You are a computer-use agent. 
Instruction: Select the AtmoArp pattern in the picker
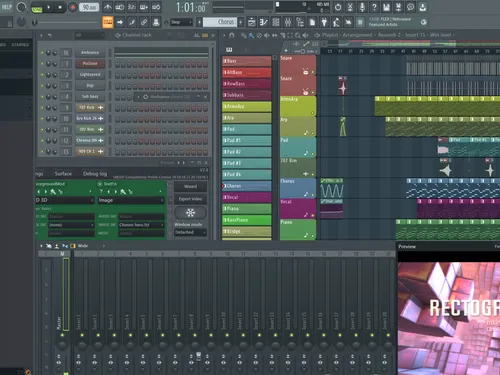point(247,106)
